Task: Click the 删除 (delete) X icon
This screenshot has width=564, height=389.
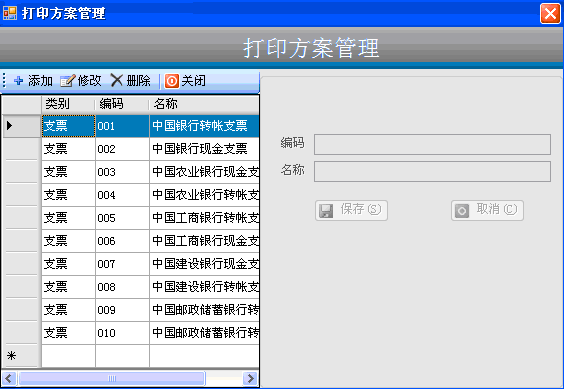Action: point(117,80)
